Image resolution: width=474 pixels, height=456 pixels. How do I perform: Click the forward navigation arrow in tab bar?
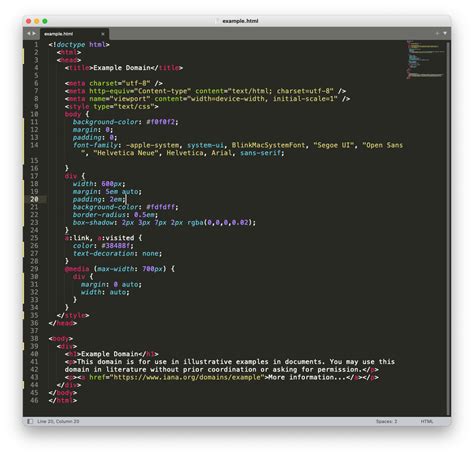click(x=34, y=34)
